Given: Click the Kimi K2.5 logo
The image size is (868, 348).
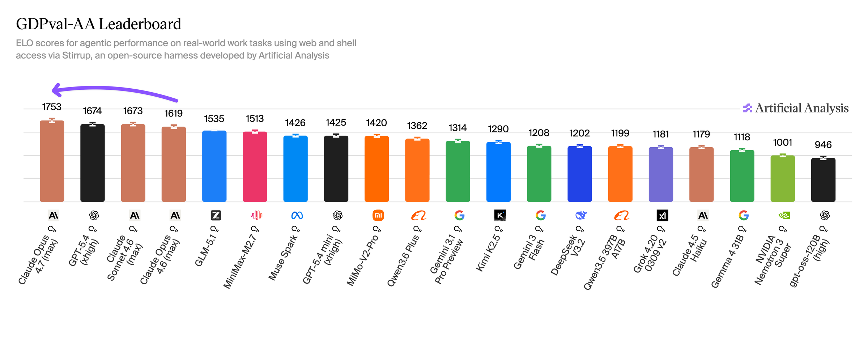Looking at the screenshot, I should pyautogui.click(x=500, y=216).
